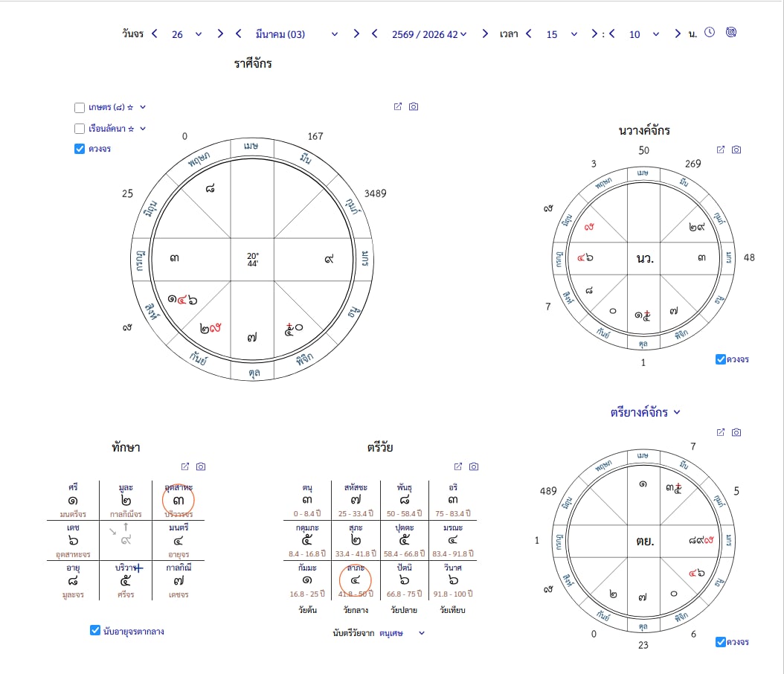Screen dimensions: 784x674
Task: Open the นับตรีวัยจาก ตนุเศษ dropdown
Action: coord(402,633)
